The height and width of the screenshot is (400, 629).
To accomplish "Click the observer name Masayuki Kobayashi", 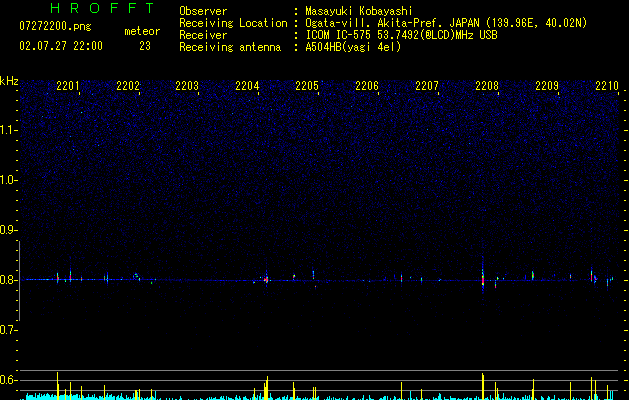I will [359, 11].
